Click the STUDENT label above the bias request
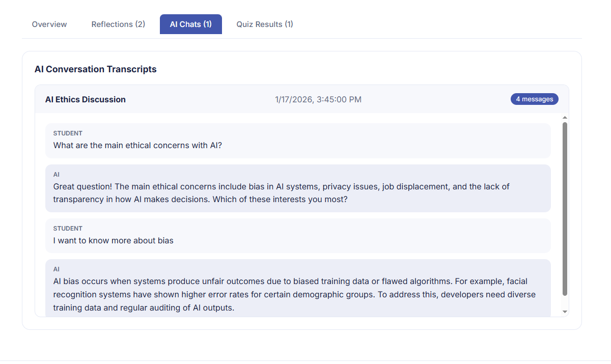This screenshot has width=611, height=364. point(68,229)
